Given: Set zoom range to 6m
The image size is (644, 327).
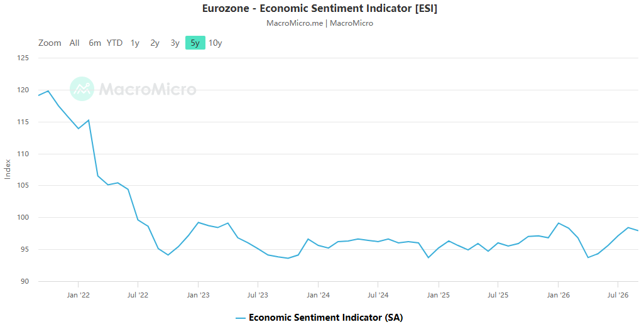Looking at the screenshot, I should (95, 43).
